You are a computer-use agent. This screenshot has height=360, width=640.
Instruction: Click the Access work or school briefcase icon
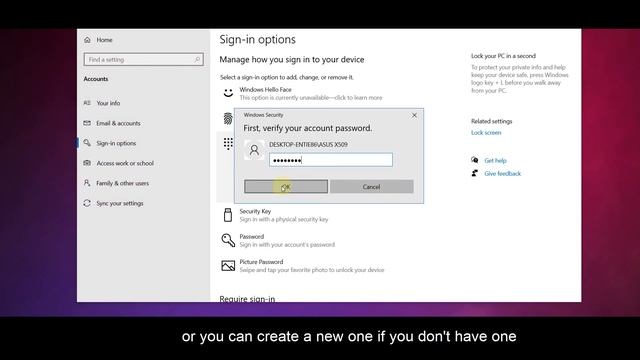(87, 163)
